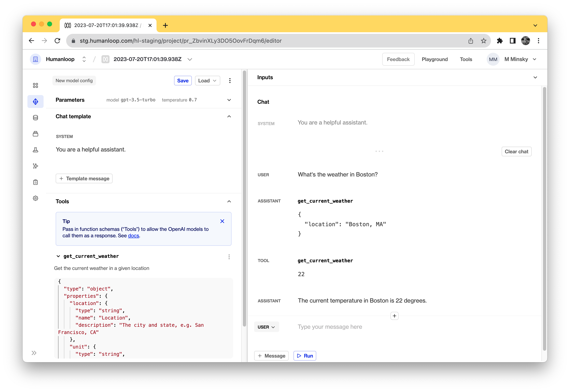Open settings gear in left sidebar
This screenshot has width=570, height=392.
pyautogui.click(x=35, y=198)
